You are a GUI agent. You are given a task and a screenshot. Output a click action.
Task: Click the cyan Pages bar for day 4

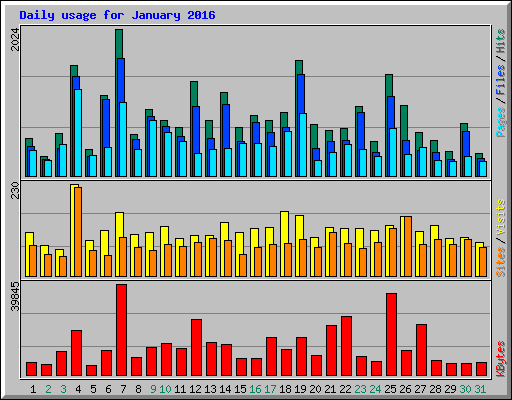tap(78, 133)
